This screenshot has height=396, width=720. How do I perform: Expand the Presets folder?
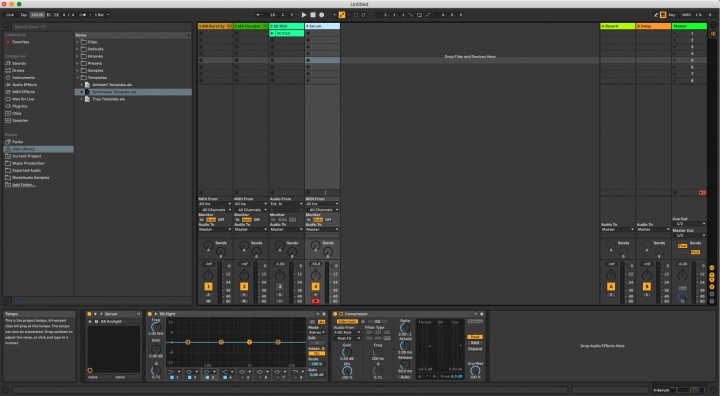tap(77, 63)
